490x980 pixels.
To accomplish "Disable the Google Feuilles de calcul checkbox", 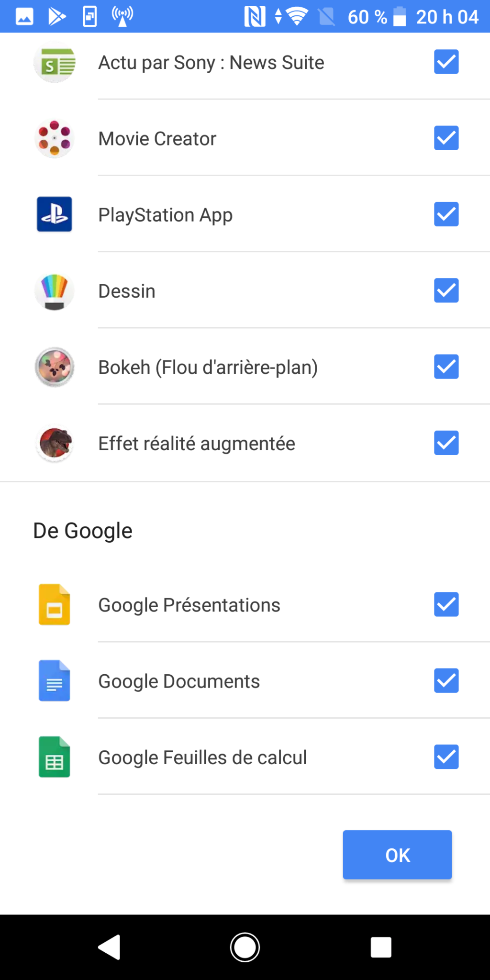I will (x=446, y=757).
